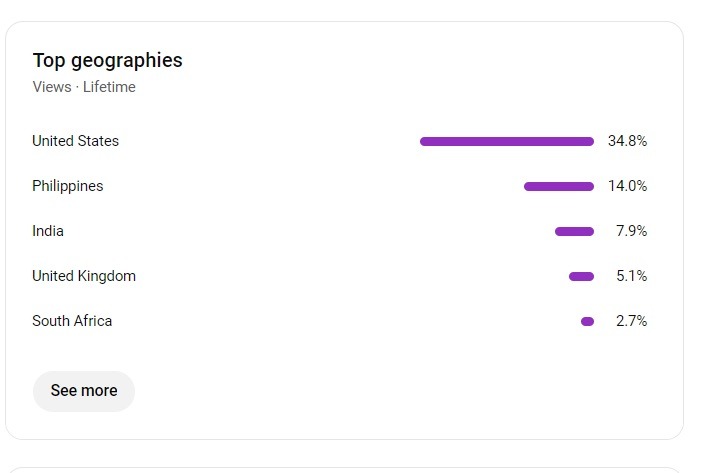Screen dimensions: 727x473
Task: Click the United Kingdom purple bar
Action: point(581,276)
